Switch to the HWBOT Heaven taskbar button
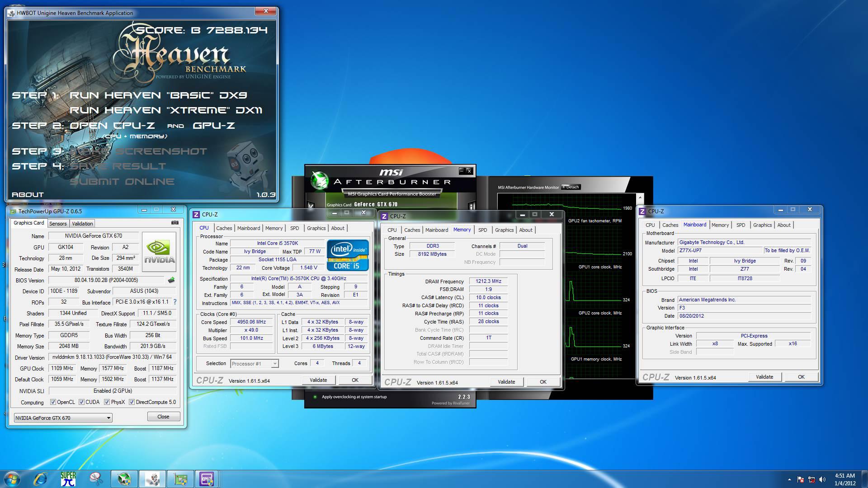This screenshot has height=488, width=868. [x=152, y=479]
